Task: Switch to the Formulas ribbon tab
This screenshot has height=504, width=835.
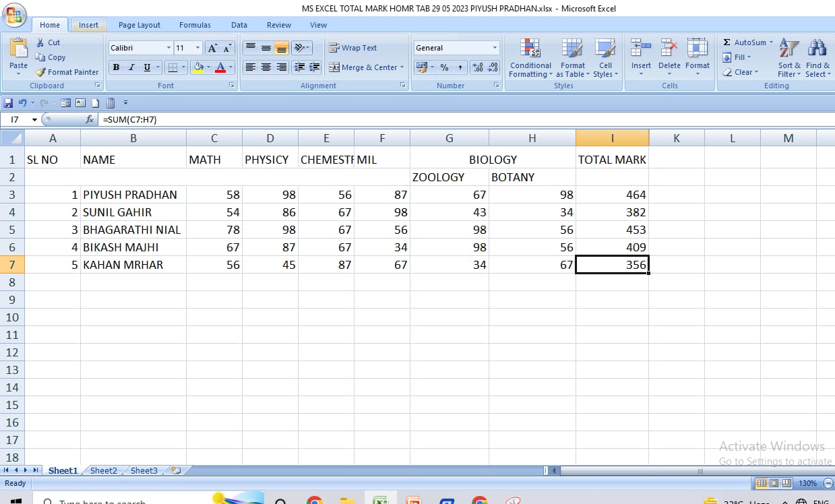Action: click(x=195, y=25)
